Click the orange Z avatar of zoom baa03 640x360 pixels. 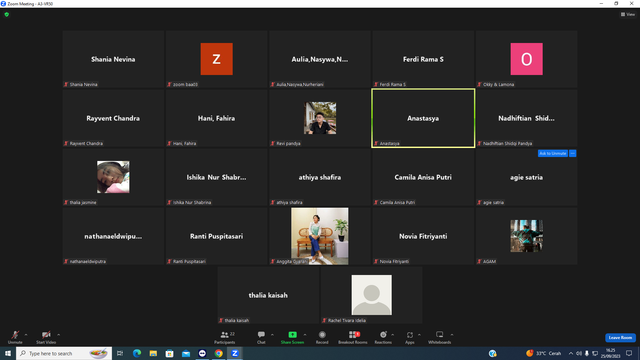coord(216,59)
